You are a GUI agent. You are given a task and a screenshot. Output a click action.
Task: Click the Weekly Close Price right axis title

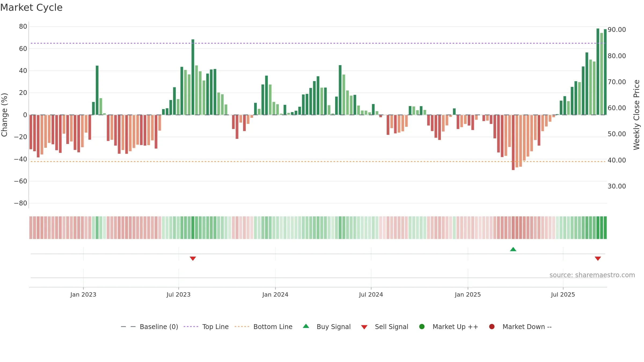point(636,115)
